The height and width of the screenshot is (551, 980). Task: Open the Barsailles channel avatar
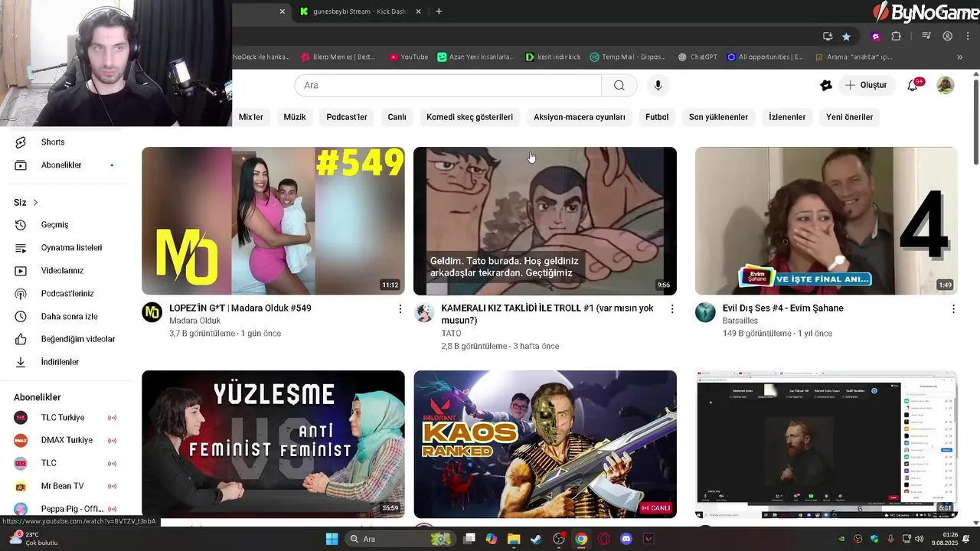[705, 312]
